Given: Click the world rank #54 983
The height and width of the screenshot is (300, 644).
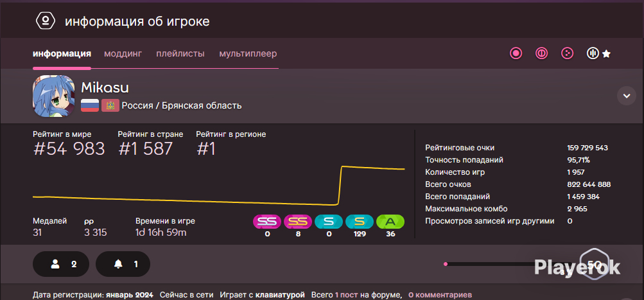Looking at the screenshot, I should [69, 149].
